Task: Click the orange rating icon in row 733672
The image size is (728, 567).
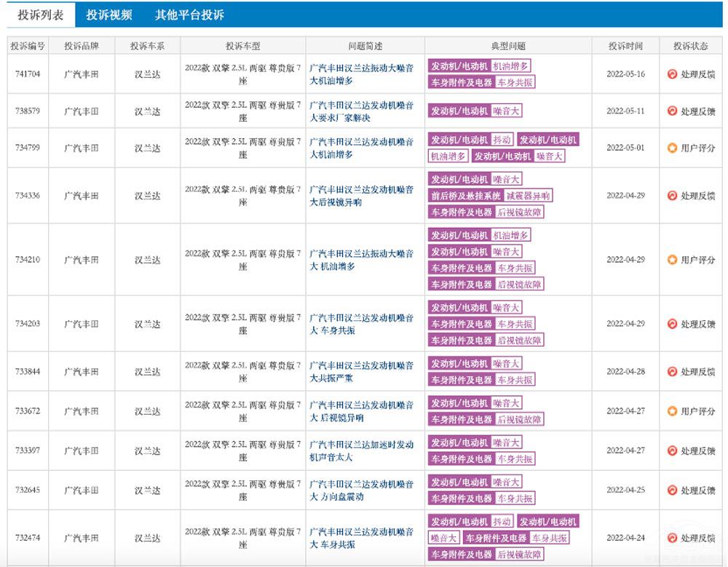Action: tap(672, 411)
